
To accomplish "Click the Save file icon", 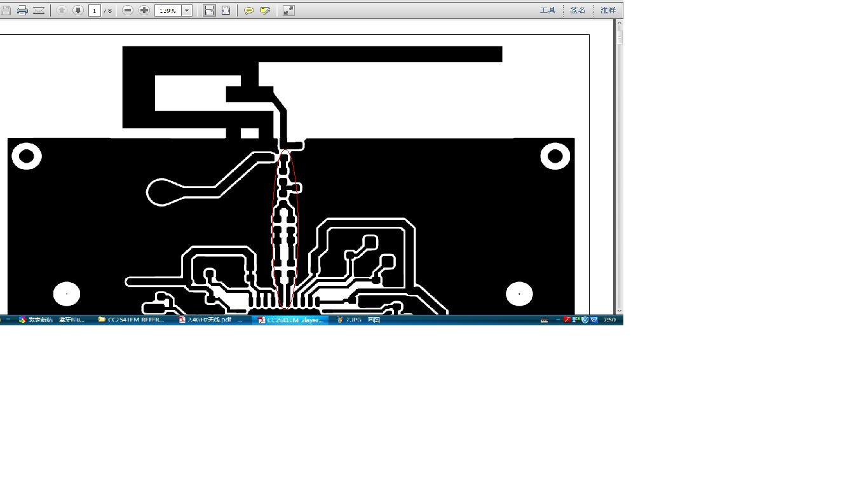I will [x=6, y=10].
